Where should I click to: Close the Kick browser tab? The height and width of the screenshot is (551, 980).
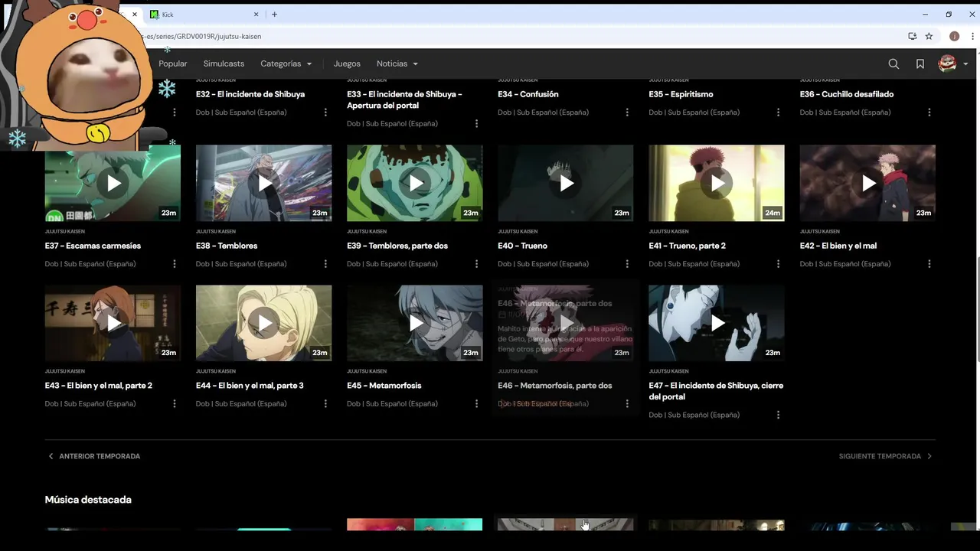(x=256, y=15)
